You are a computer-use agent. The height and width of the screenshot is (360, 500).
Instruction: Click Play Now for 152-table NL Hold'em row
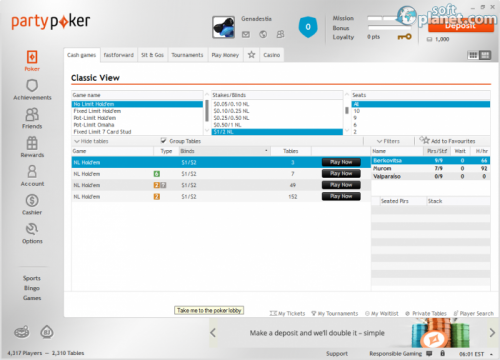(x=341, y=196)
